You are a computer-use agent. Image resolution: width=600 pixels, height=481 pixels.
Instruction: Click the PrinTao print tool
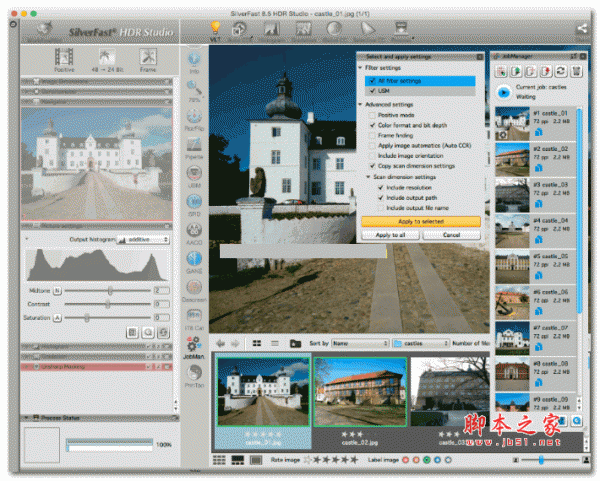[196, 373]
